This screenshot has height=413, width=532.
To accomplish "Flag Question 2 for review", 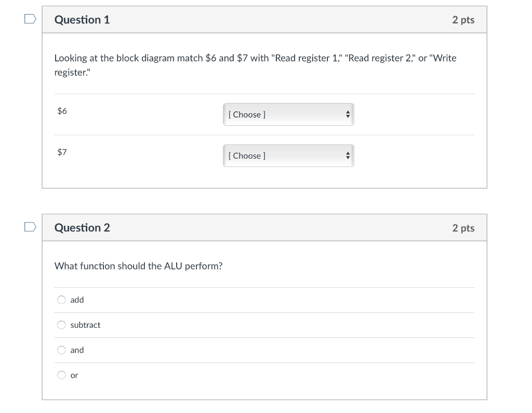I will click(30, 227).
